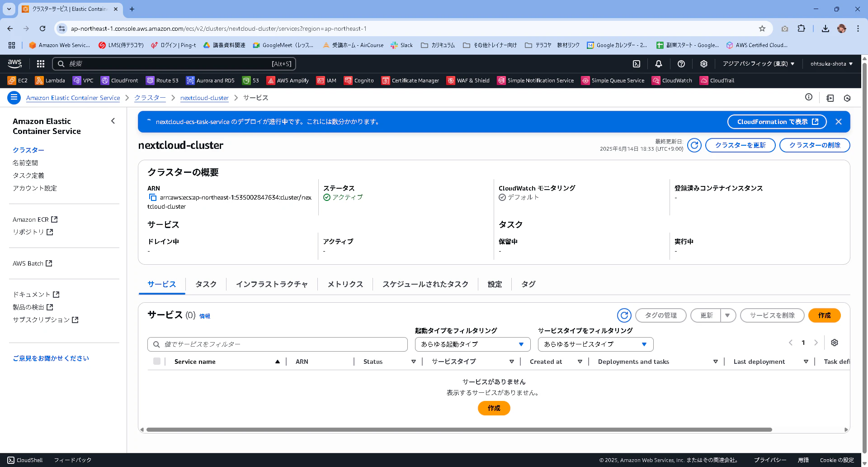Switch to the タスク tab
The width and height of the screenshot is (868, 467).
[x=206, y=284]
